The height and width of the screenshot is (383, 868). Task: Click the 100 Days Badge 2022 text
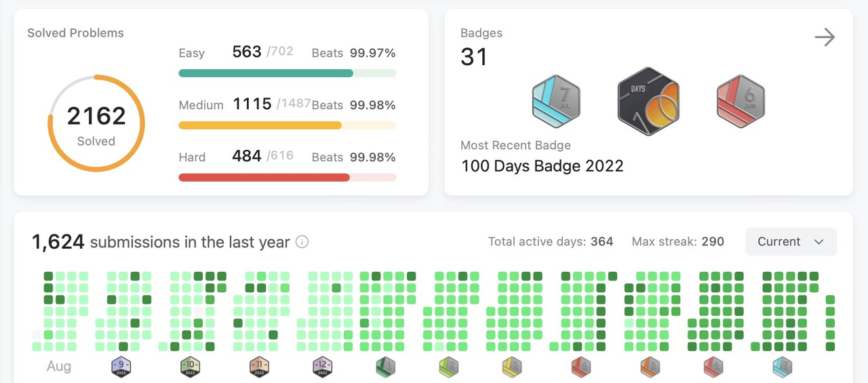(542, 166)
